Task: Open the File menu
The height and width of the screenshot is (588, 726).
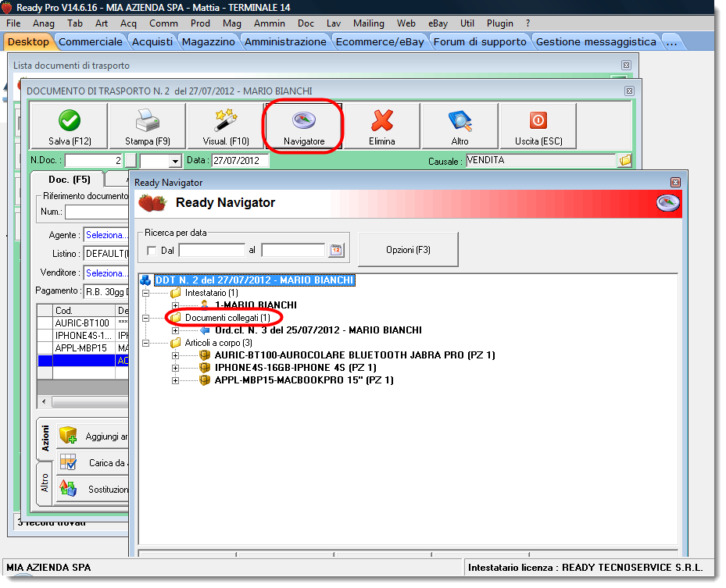Action: click(13, 23)
